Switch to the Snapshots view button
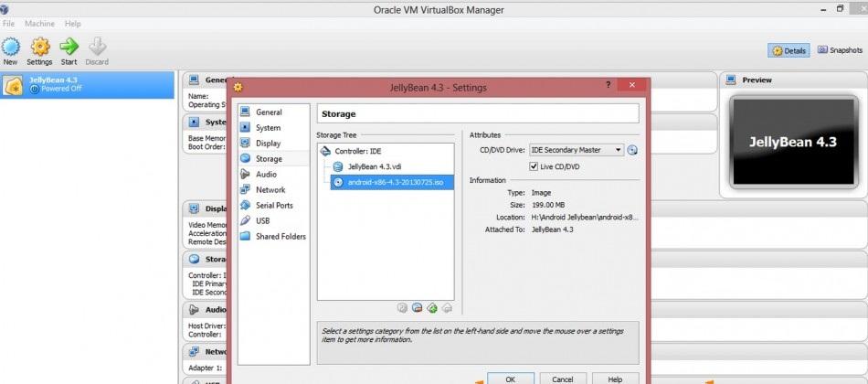Viewport: 868px width, 384px height. click(840, 50)
